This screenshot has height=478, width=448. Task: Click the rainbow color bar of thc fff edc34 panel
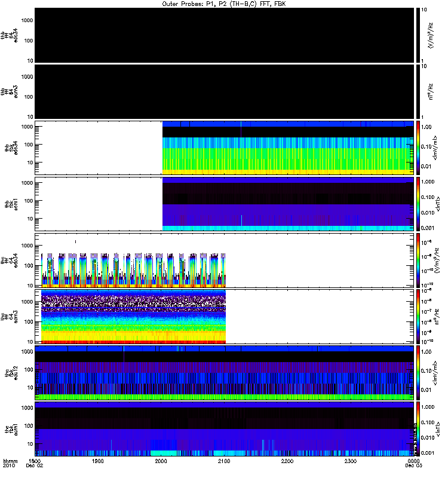(418, 261)
